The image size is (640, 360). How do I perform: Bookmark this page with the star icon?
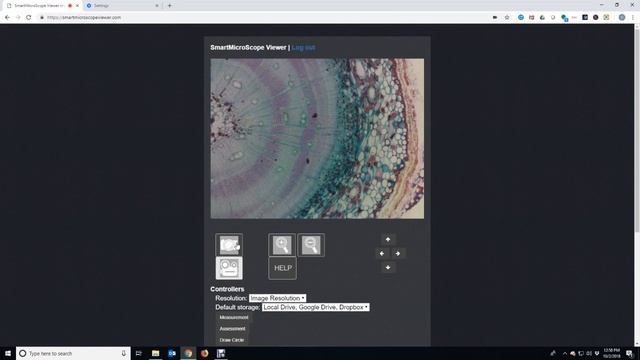[507, 18]
